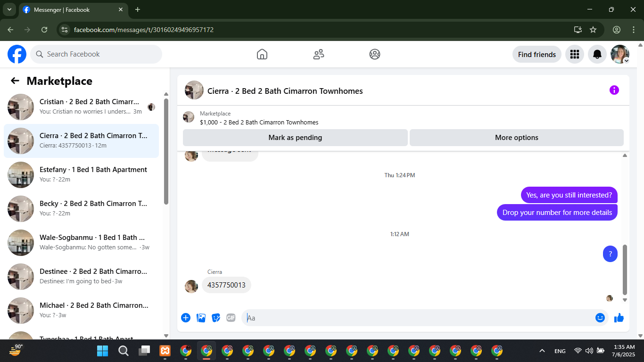Open Wale-Sogbanmu's conversation
Viewport: 644px width, 362px height.
click(x=81, y=243)
